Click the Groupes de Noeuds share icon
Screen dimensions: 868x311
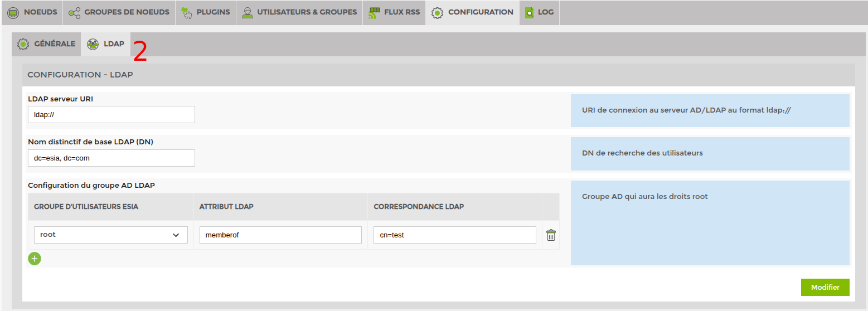pos(74,12)
